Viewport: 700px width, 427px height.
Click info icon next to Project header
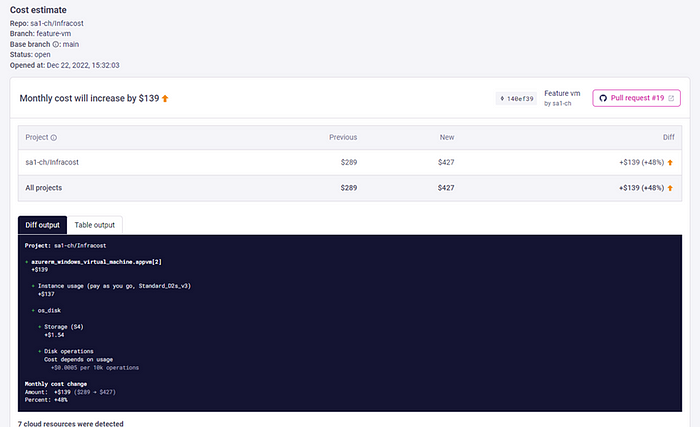(x=54, y=138)
